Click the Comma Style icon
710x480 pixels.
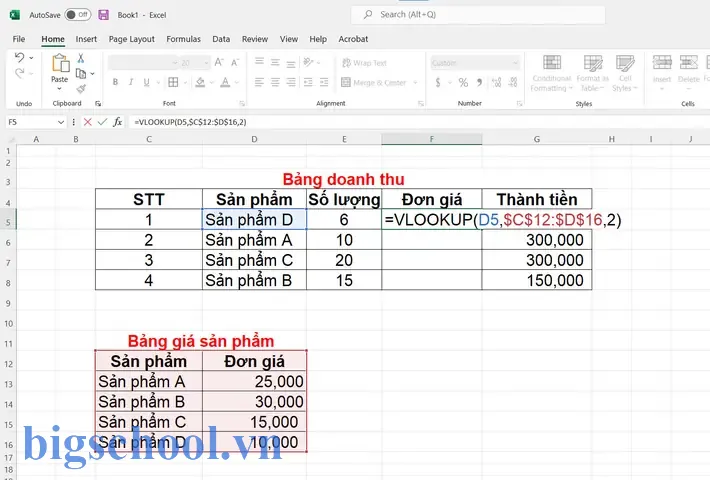479,82
